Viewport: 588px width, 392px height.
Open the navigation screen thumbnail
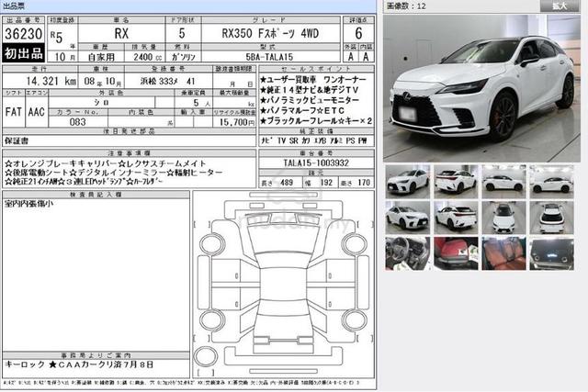tap(551, 253)
